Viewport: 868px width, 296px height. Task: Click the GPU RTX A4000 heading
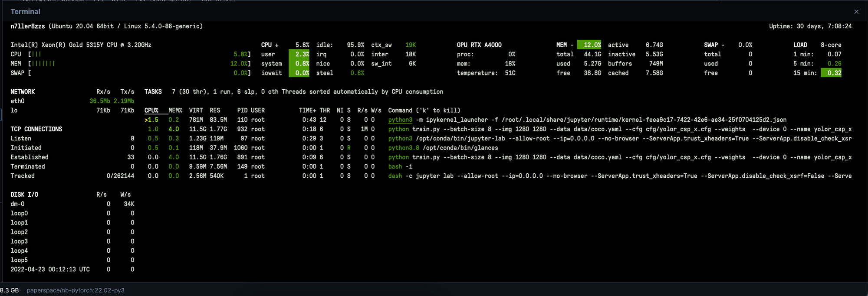479,45
